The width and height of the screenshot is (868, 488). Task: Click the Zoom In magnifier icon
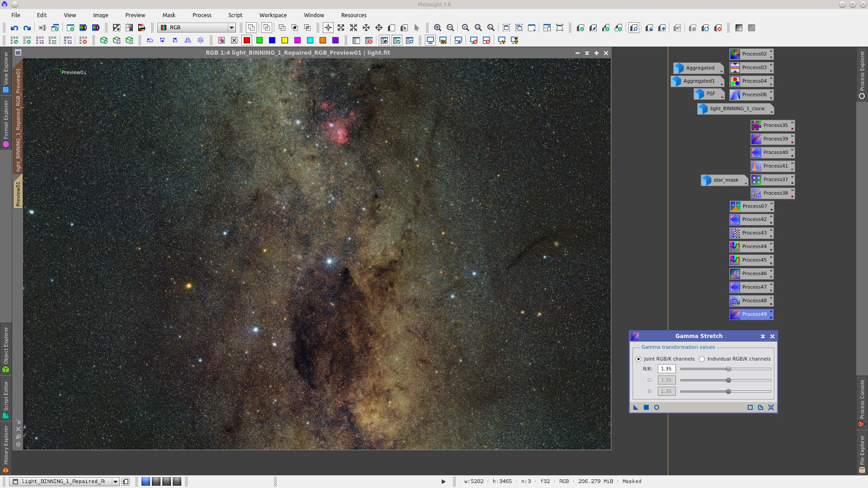coord(437,28)
